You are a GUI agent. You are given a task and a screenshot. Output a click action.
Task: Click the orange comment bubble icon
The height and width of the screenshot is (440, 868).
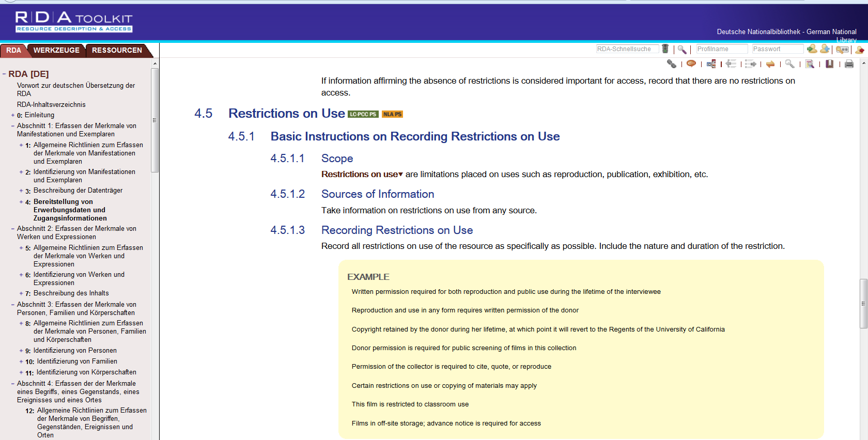pyautogui.click(x=691, y=64)
